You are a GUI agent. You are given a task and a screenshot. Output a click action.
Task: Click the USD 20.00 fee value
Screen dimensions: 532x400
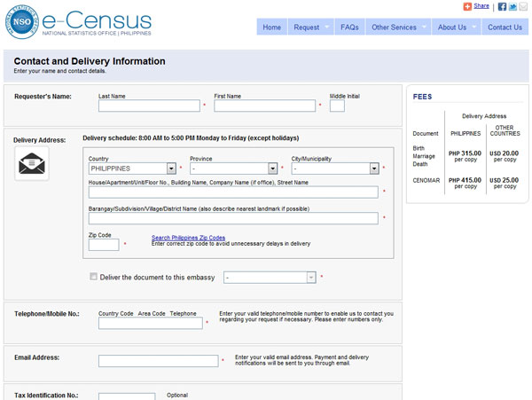[505, 153]
